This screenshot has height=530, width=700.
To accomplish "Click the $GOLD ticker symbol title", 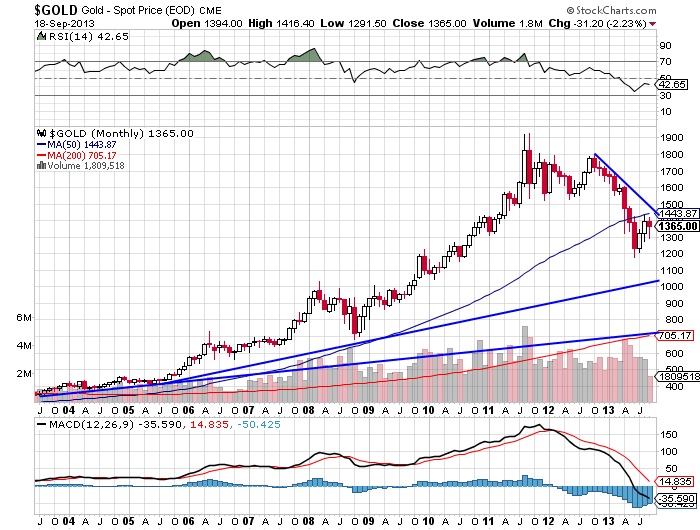I will [x=56, y=9].
